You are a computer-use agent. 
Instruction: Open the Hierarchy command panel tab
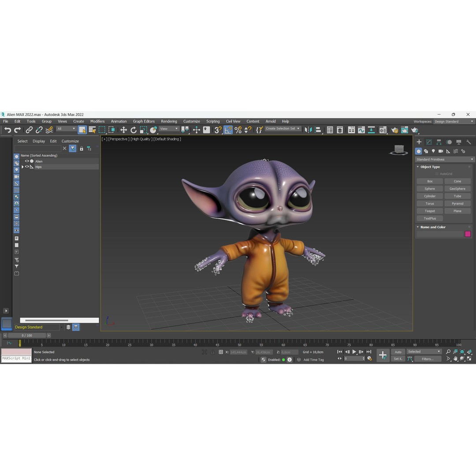click(439, 142)
